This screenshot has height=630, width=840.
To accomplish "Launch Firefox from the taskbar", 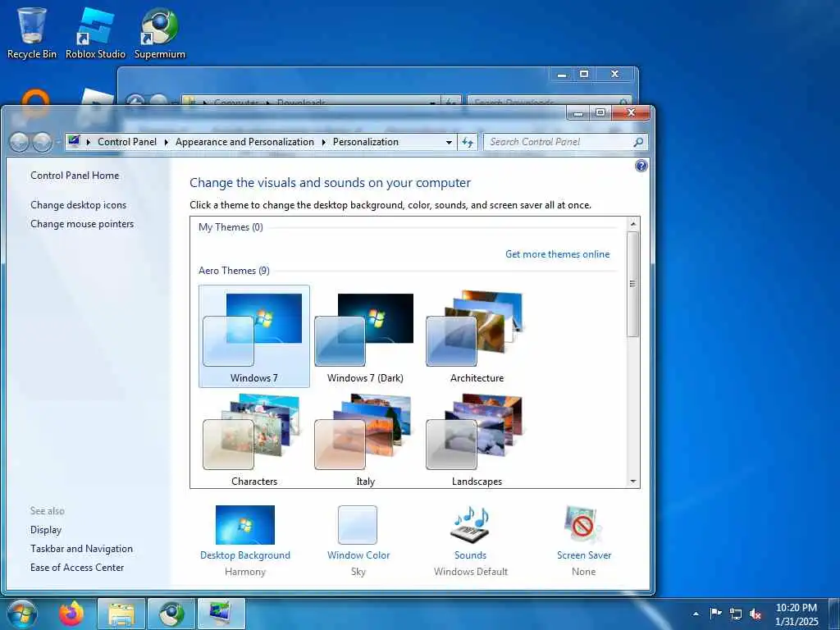I will click(71, 614).
